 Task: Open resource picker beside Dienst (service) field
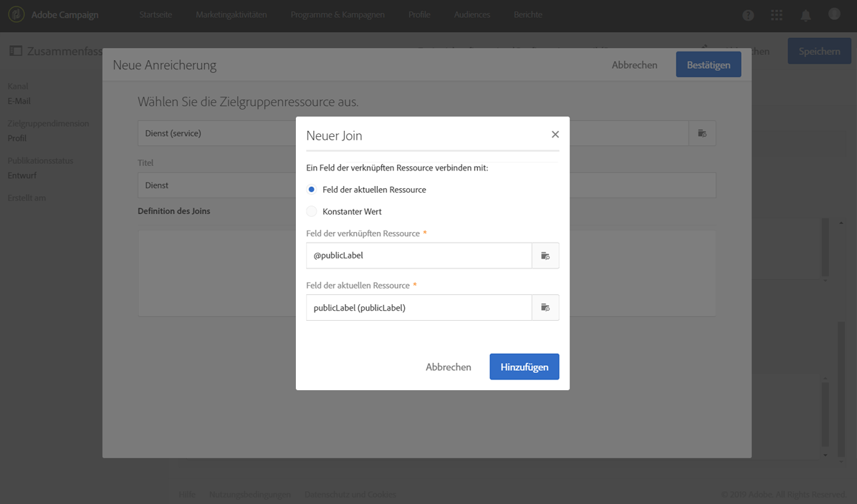[702, 133]
